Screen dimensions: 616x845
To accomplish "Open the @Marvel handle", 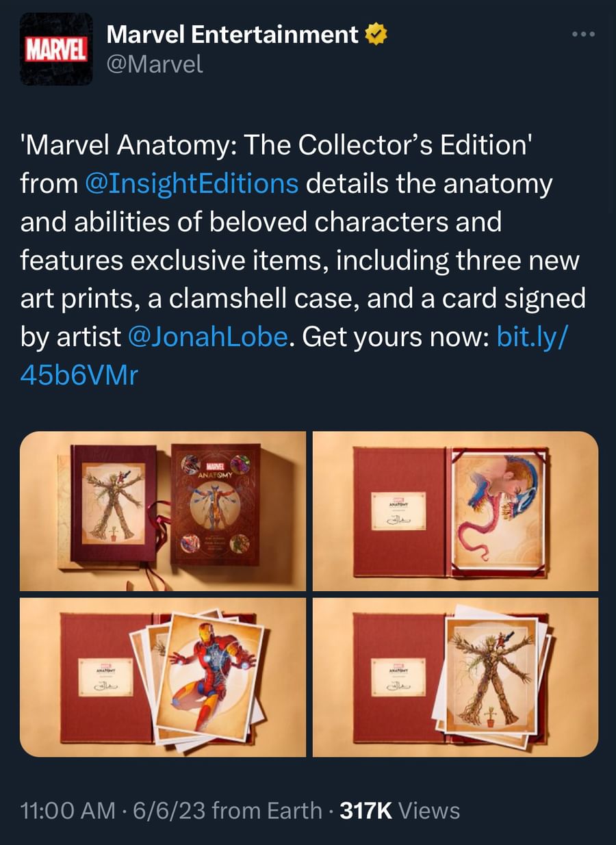I will 155,64.
